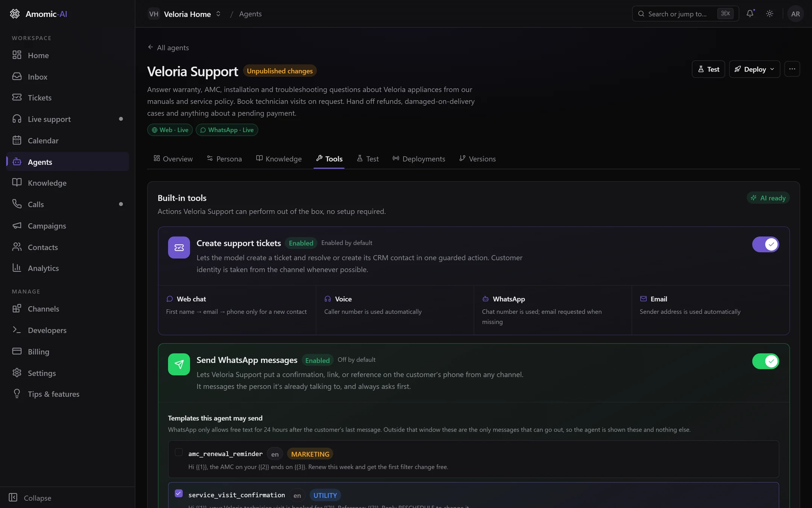Open Tickets from sidebar
This screenshot has width=812, height=508.
click(x=68, y=97)
